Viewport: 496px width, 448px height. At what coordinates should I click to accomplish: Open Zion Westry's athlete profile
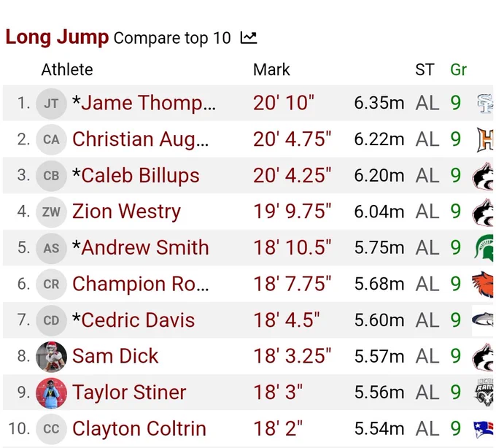tap(126, 212)
